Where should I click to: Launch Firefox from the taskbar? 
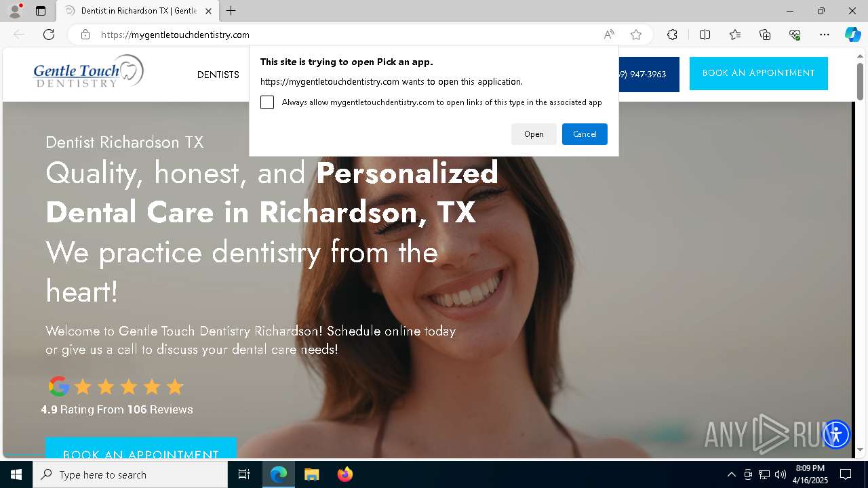[x=344, y=474]
